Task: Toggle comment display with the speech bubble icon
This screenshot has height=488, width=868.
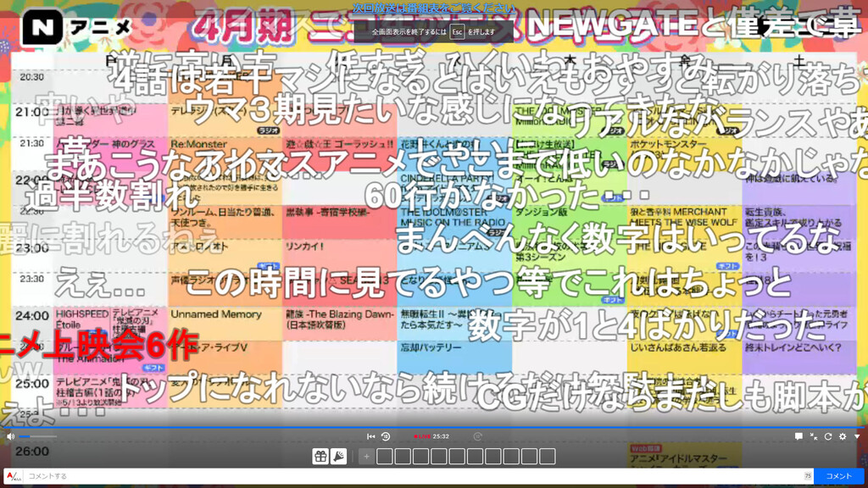Action: coord(798,436)
